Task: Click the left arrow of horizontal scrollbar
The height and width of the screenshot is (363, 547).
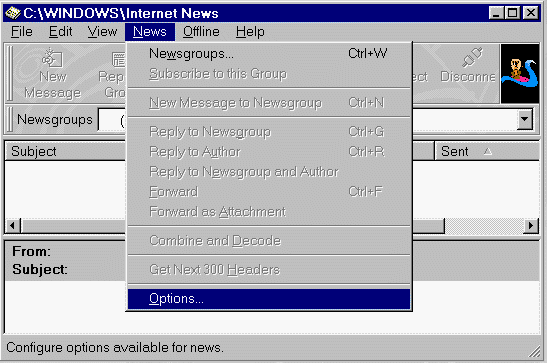Action: click(13, 226)
